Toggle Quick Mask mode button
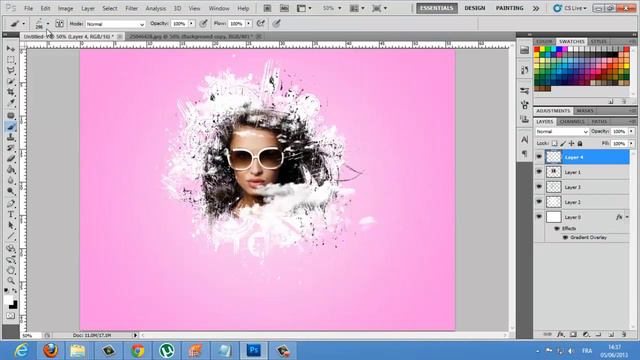This screenshot has width=640, height=360. pyautogui.click(x=11, y=316)
